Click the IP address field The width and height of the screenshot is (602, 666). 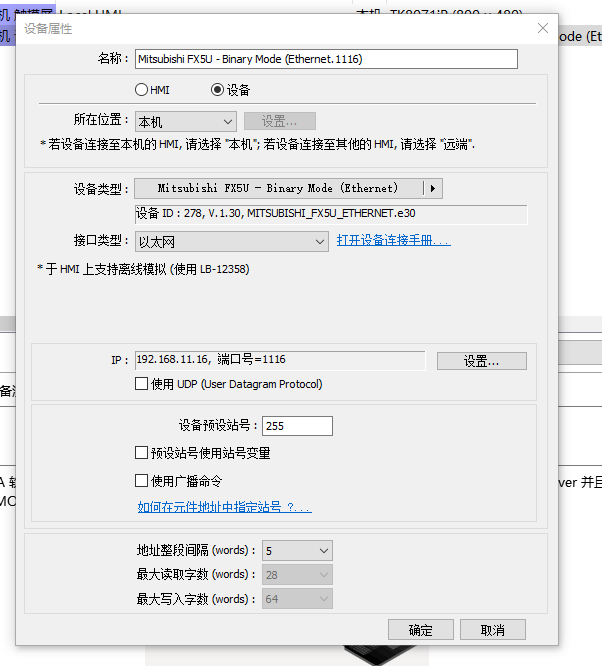(279, 360)
